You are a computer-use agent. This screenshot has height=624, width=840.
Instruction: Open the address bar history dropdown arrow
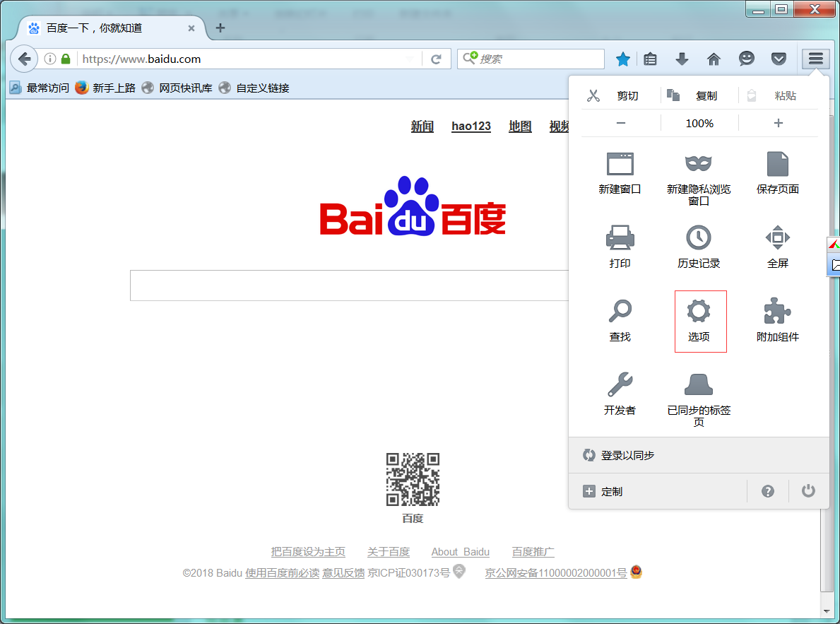coord(410,59)
